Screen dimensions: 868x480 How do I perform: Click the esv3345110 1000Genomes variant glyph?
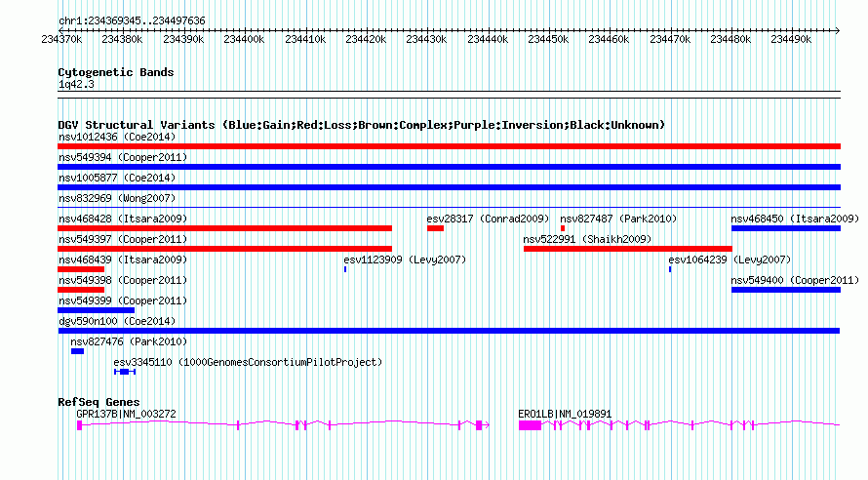pos(125,372)
